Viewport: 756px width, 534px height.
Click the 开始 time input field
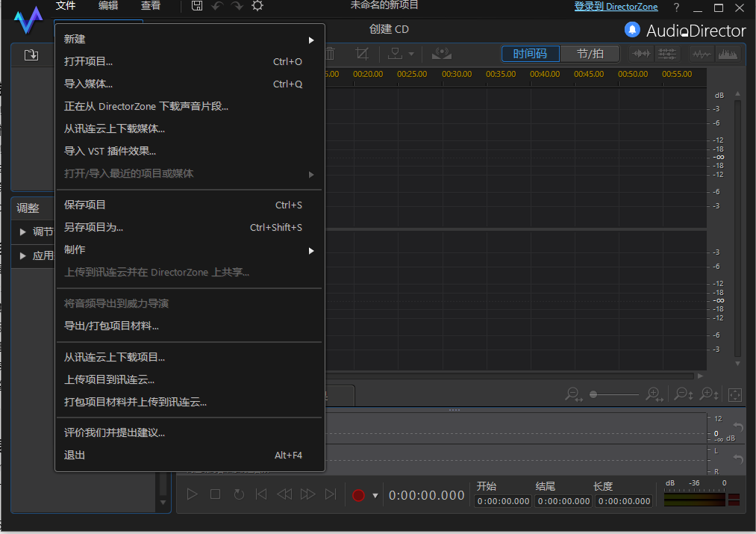pyautogui.click(x=503, y=501)
